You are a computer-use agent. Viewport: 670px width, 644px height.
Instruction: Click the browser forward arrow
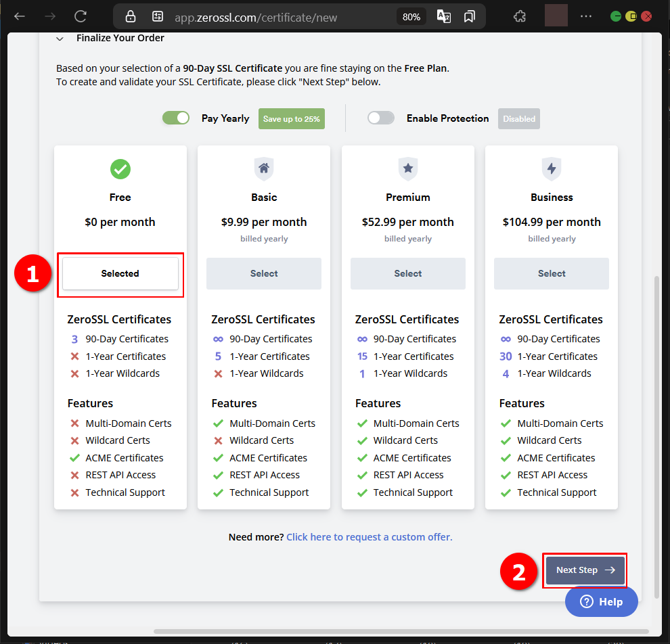pyautogui.click(x=50, y=17)
